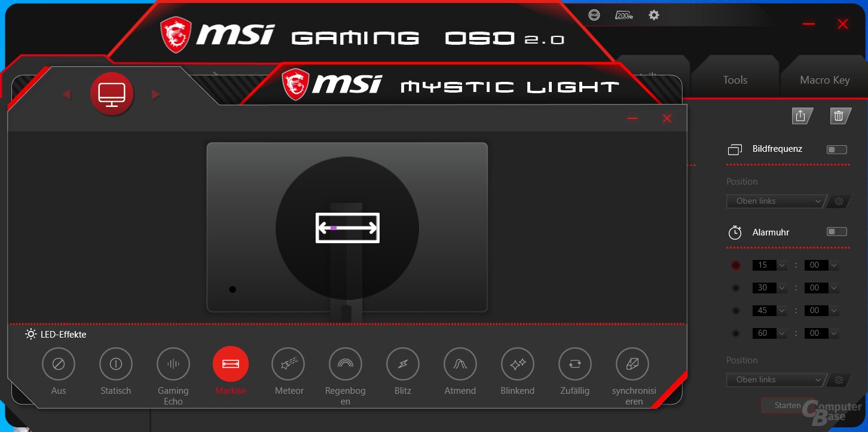Select the Statisch LED effect
Image resolution: width=868 pixels, height=432 pixels.
[x=116, y=364]
